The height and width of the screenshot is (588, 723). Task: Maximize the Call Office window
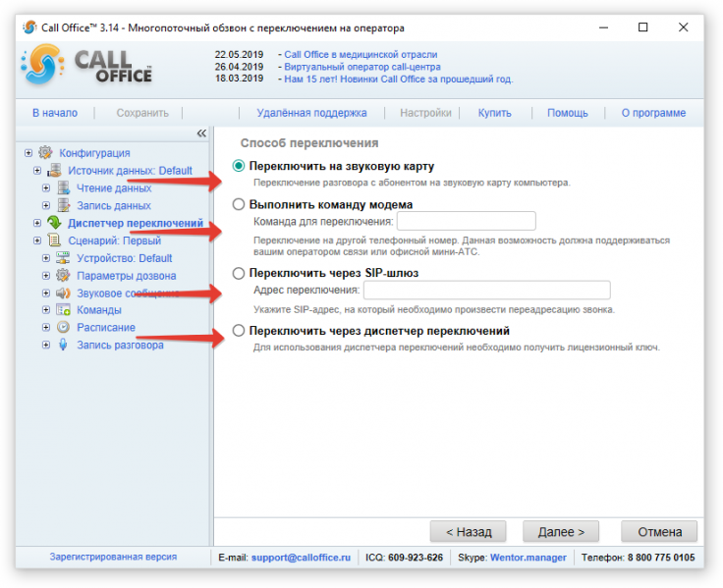tap(642, 27)
